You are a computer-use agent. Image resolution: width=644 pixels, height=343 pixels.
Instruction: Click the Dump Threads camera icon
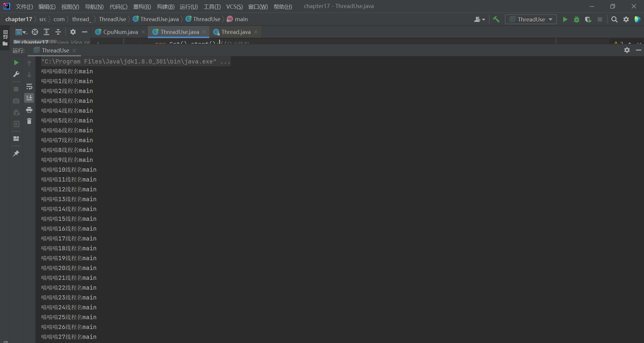point(16,101)
